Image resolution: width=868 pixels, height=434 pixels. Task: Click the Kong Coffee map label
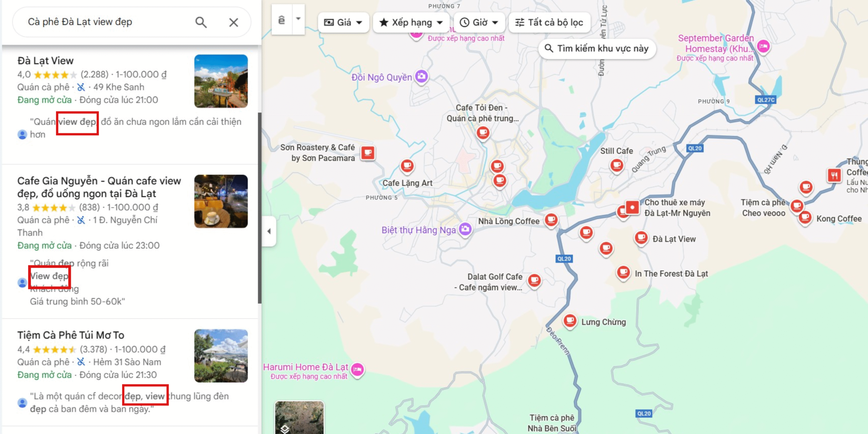pyautogui.click(x=839, y=219)
